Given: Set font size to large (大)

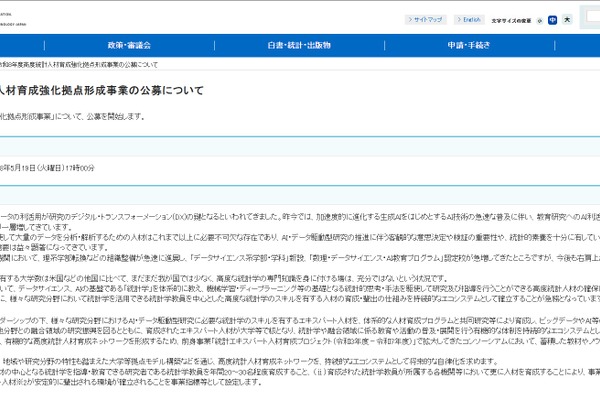Looking at the screenshot, I should click(x=567, y=20).
